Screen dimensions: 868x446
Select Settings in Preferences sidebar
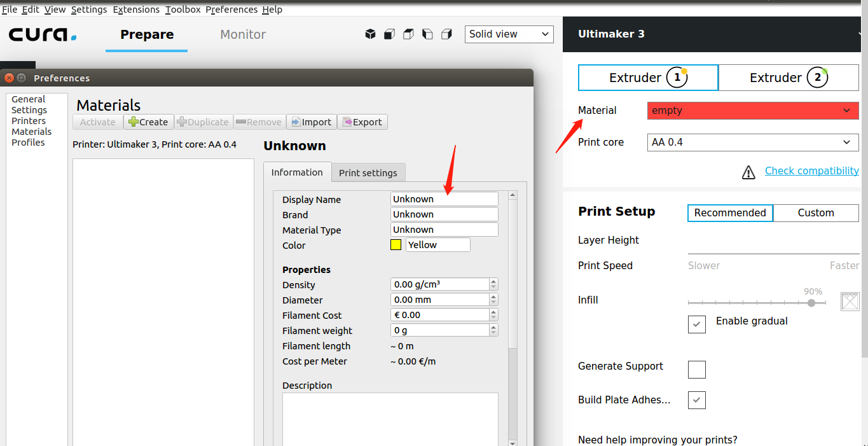coord(29,110)
